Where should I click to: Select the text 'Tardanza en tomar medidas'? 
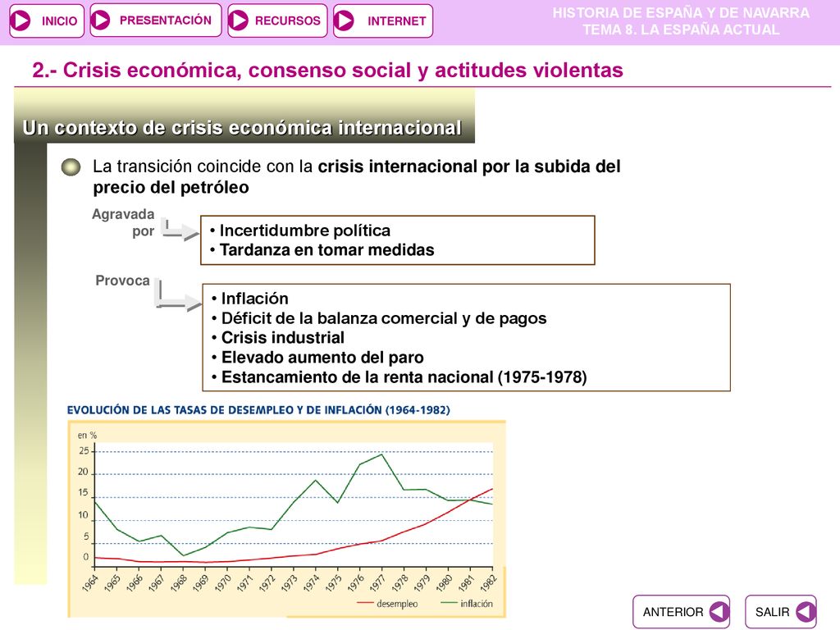click(326, 250)
